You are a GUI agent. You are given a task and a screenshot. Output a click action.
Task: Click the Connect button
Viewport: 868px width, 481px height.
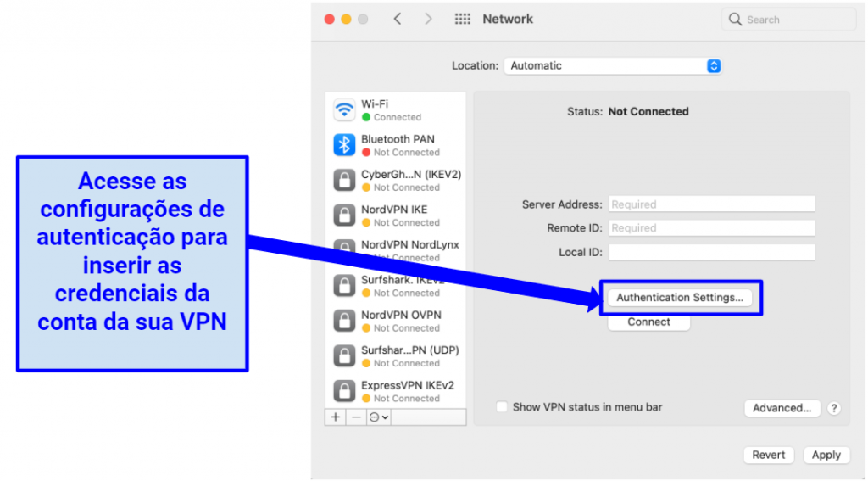[648, 322]
